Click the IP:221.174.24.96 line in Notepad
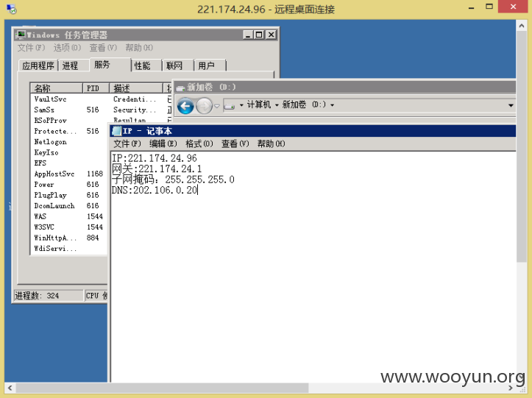The image size is (532, 398). [x=155, y=158]
